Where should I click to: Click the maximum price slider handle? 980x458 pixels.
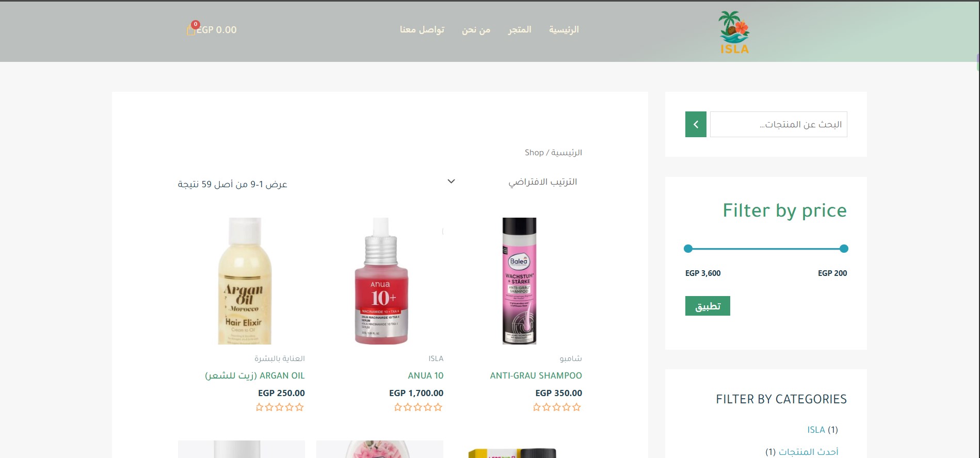point(688,249)
